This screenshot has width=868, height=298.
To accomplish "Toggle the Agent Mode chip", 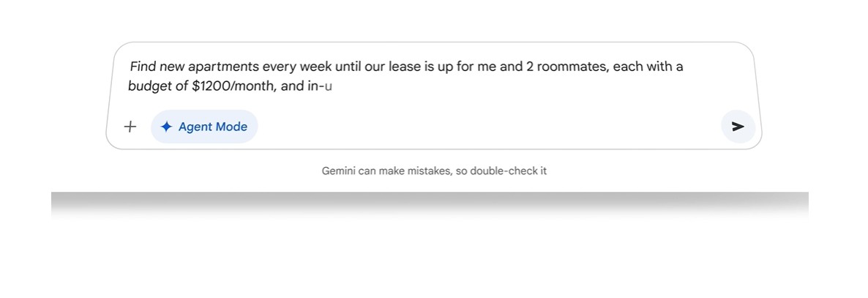I will point(204,127).
